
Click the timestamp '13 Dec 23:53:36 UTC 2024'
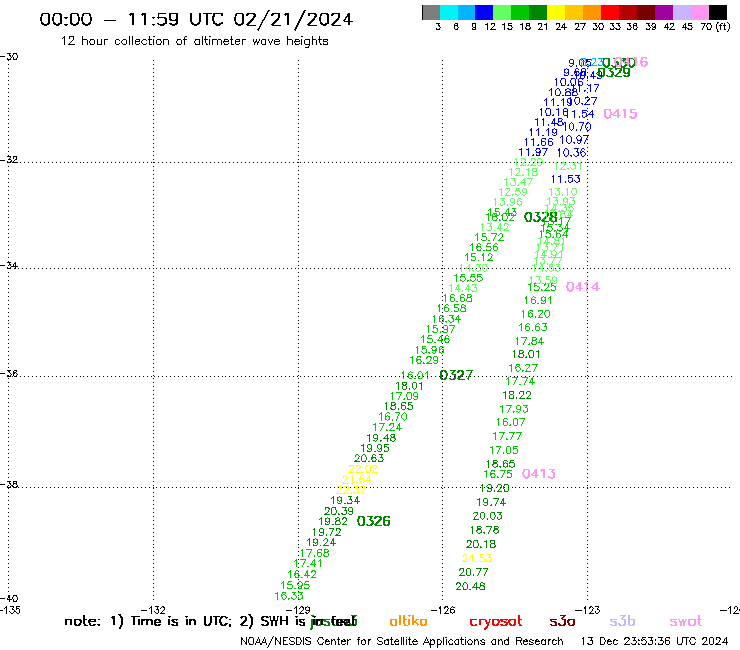(x=654, y=641)
